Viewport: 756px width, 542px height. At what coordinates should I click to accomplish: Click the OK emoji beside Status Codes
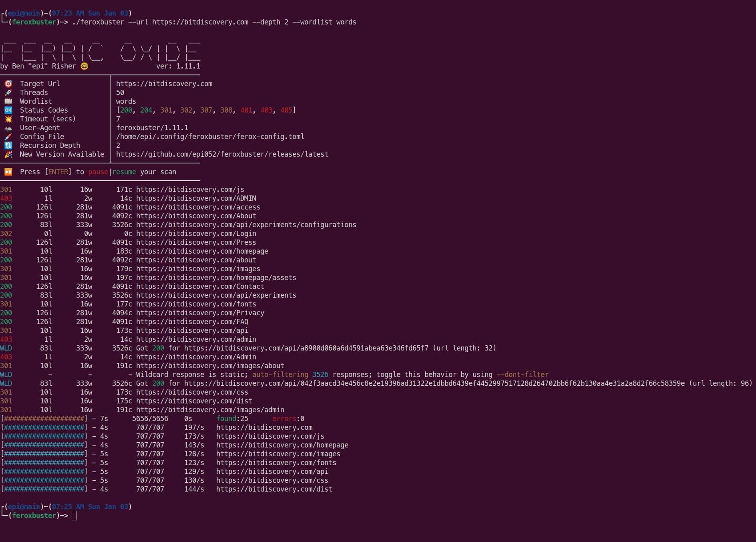coord(8,110)
